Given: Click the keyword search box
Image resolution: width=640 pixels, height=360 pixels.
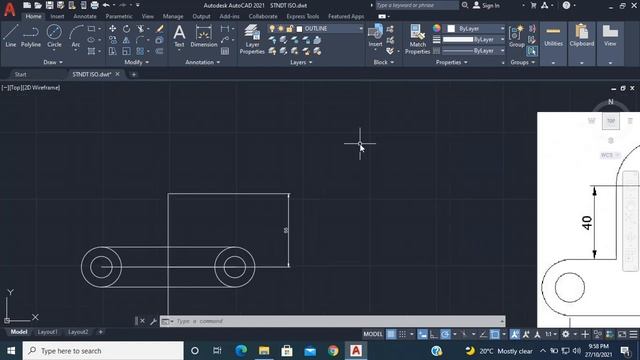Looking at the screenshot, I should (417, 5).
